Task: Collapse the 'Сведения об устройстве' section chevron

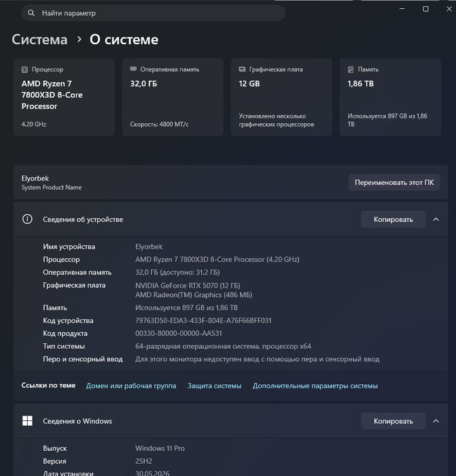Action: pos(436,219)
